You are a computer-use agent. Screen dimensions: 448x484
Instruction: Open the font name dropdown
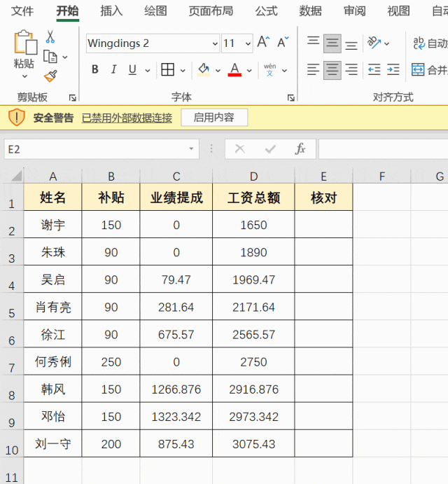coord(215,43)
